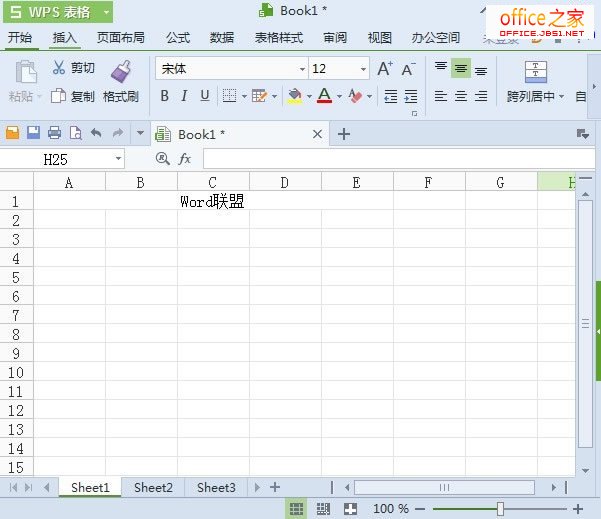The height and width of the screenshot is (519, 601).
Task: Click the Copy icon
Action: coord(58,96)
